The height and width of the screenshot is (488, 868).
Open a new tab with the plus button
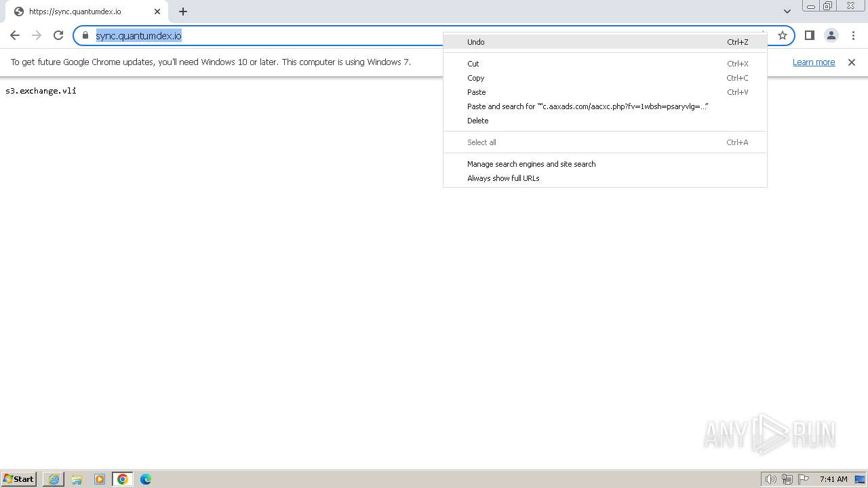[x=183, y=12]
